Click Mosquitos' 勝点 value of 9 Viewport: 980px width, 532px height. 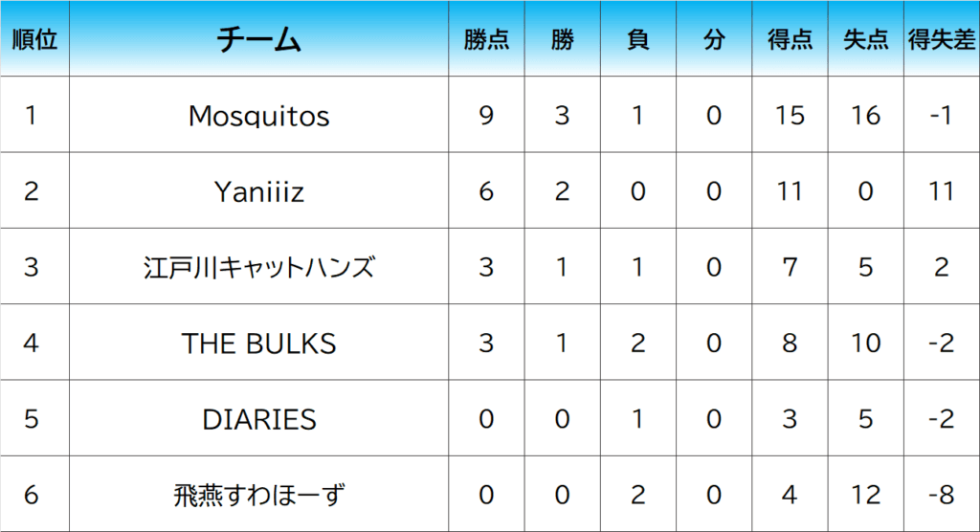point(486,116)
